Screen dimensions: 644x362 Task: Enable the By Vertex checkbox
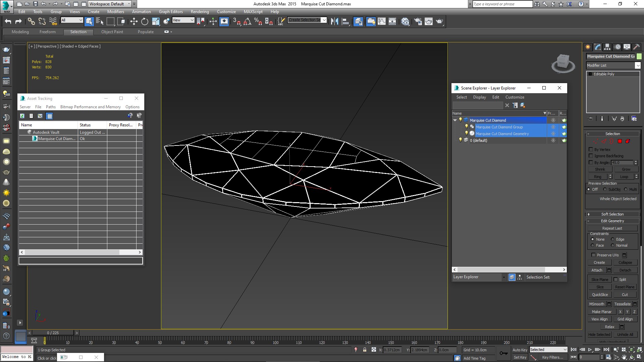click(x=591, y=149)
